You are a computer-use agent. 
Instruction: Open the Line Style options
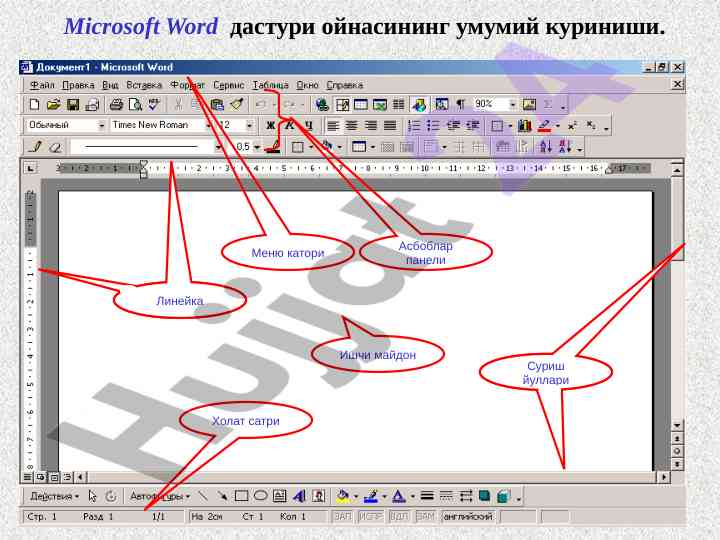[x=427, y=496]
